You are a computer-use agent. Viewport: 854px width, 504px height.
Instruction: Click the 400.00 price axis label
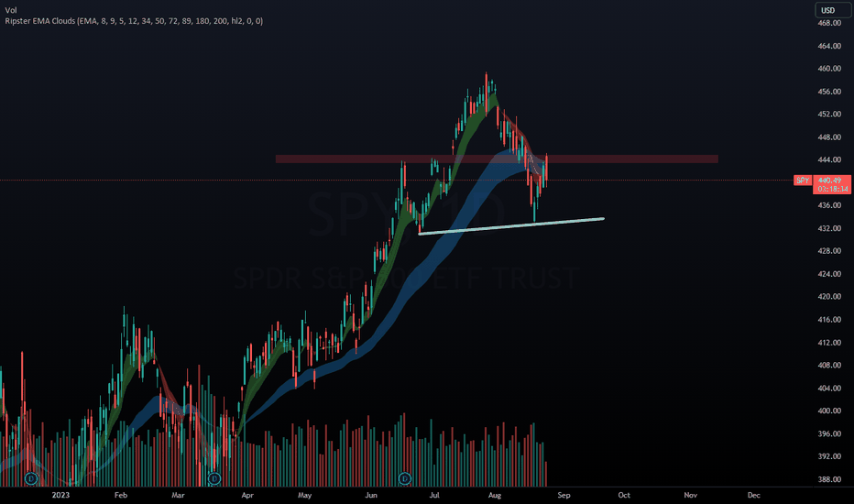tap(829, 411)
